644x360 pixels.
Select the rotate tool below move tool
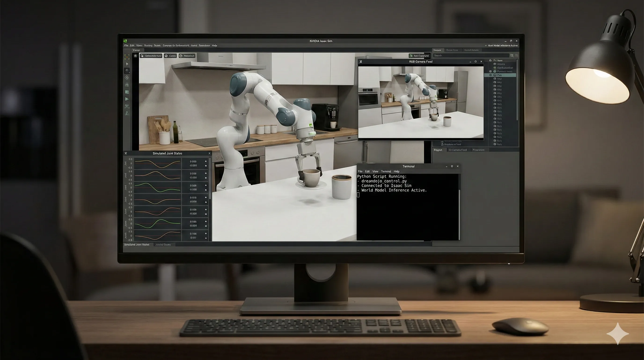point(127,78)
